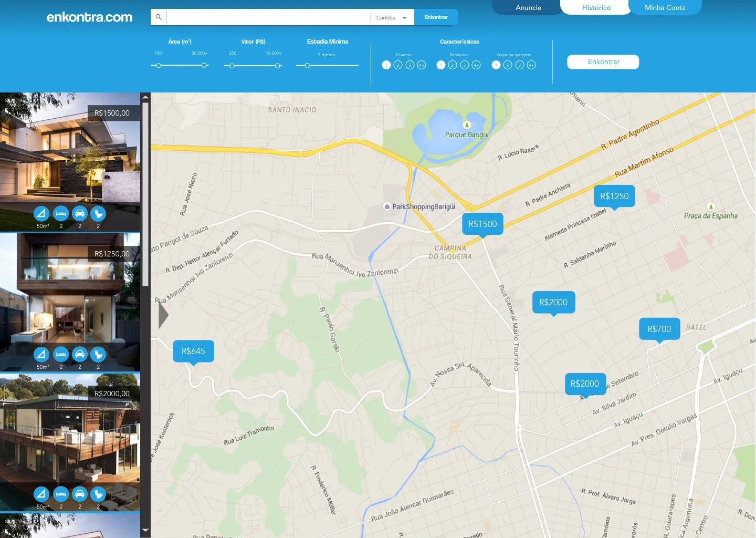This screenshot has height=538, width=756.
Task: Click area icon on R$1500,00 listing
Action: (x=41, y=213)
